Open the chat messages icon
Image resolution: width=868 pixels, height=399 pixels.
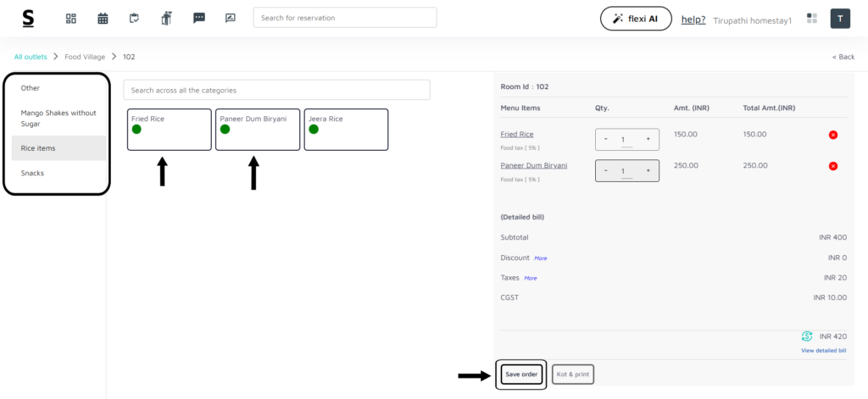pos(199,18)
